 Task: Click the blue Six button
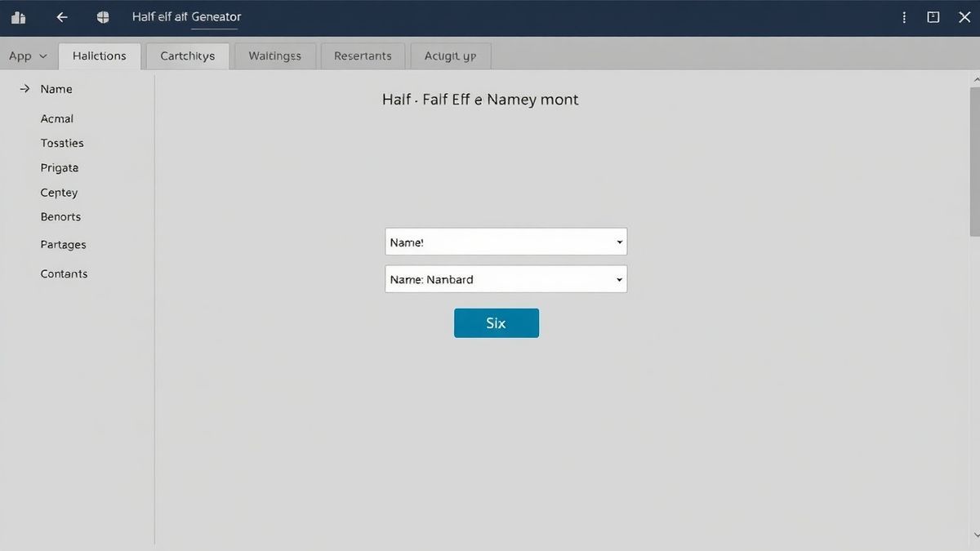[x=497, y=323]
